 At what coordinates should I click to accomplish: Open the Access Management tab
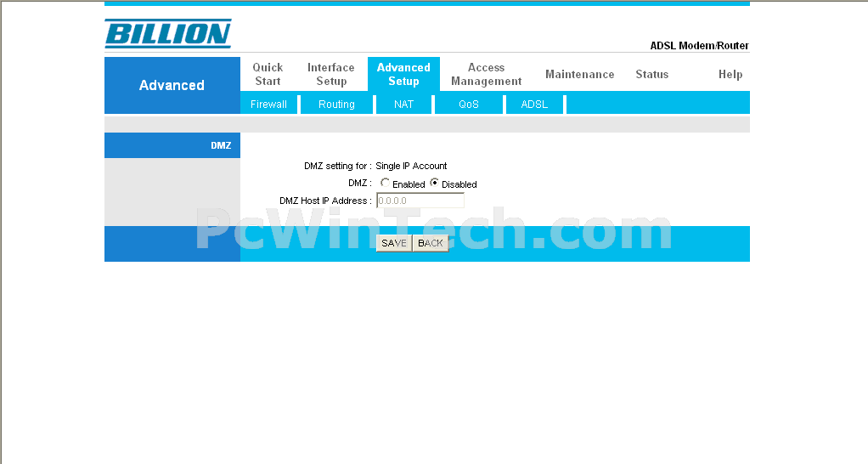[x=486, y=74]
